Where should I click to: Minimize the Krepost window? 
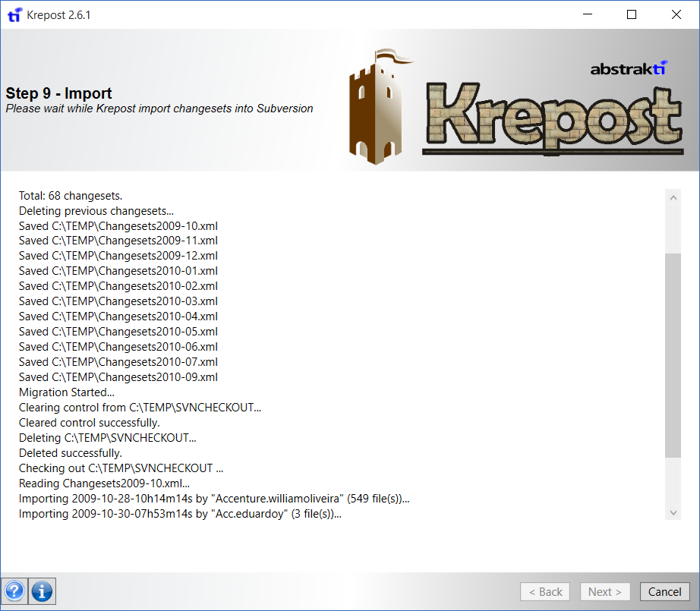(x=587, y=14)
